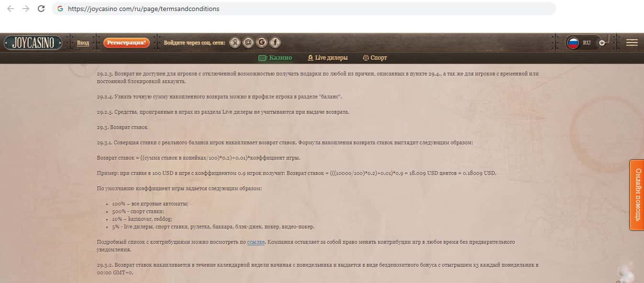Follow the ссылке hyperlink
The width and height of the screenshot is (644, 283).
pyautogui.click(x=256, y=242)
